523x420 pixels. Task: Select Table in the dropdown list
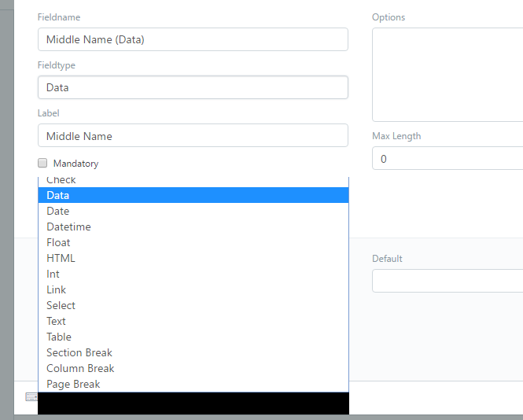tap(193, 337)
